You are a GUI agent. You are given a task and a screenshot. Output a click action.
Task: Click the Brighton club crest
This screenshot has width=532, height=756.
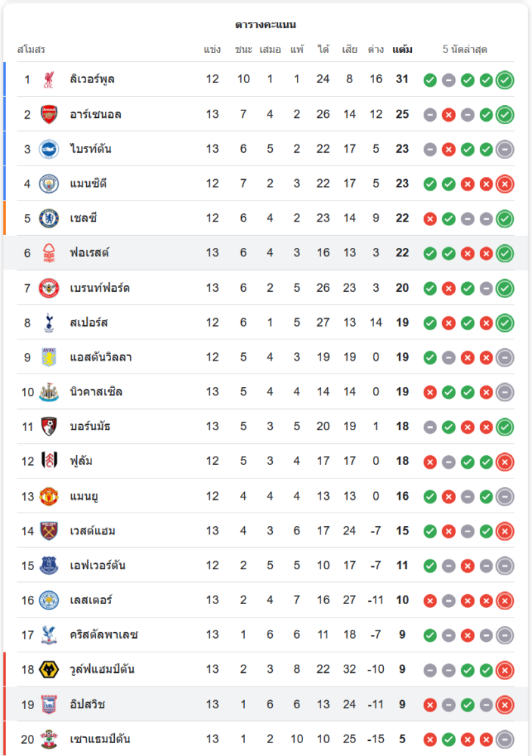click(49, 149)
